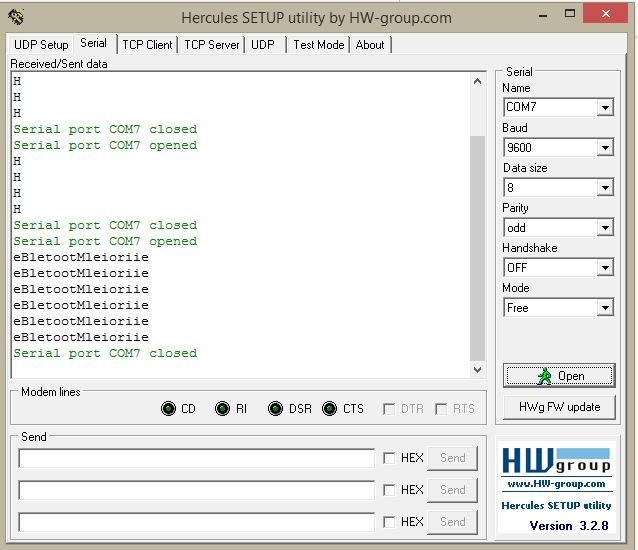This screenshot has height=550, width=638.
Task: Open the serial Name dropdown showing COM7
Action: point(605,107)
